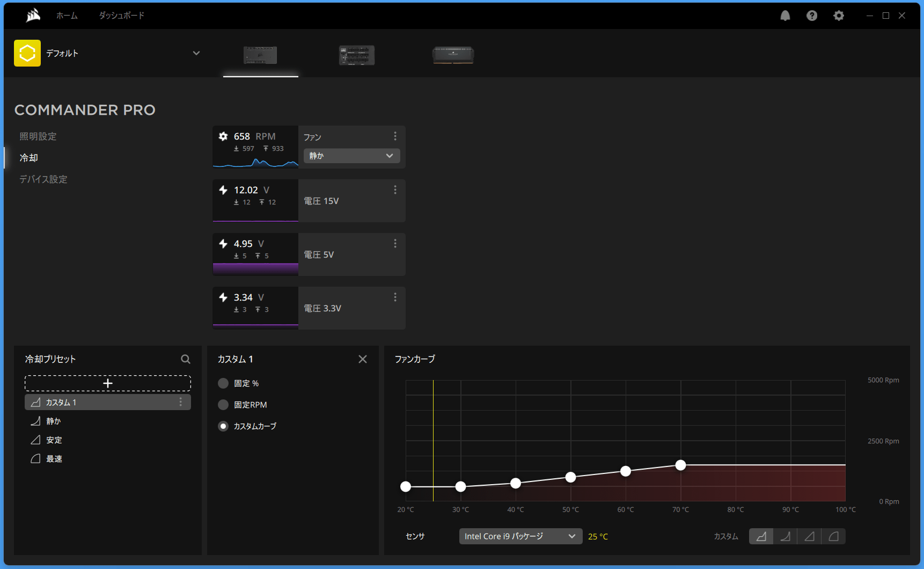This screenshot has width=924, height=569.
Task: Open the ホーム tab
Action: (67, 16)
